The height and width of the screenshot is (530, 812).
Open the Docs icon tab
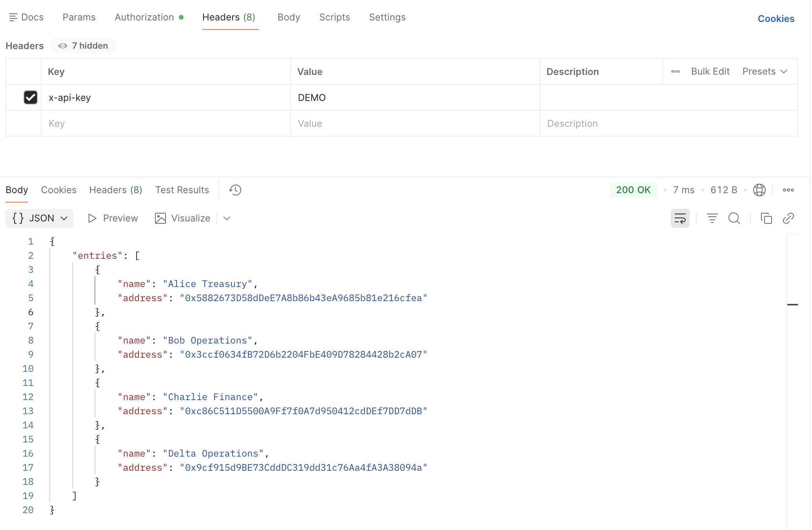tap(26, 17)
